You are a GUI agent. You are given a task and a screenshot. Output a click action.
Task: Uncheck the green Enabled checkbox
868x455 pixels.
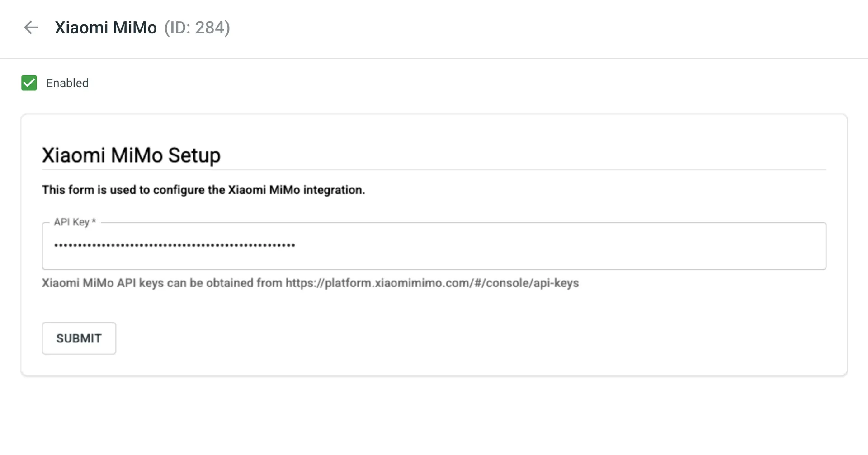coord(29,83)
